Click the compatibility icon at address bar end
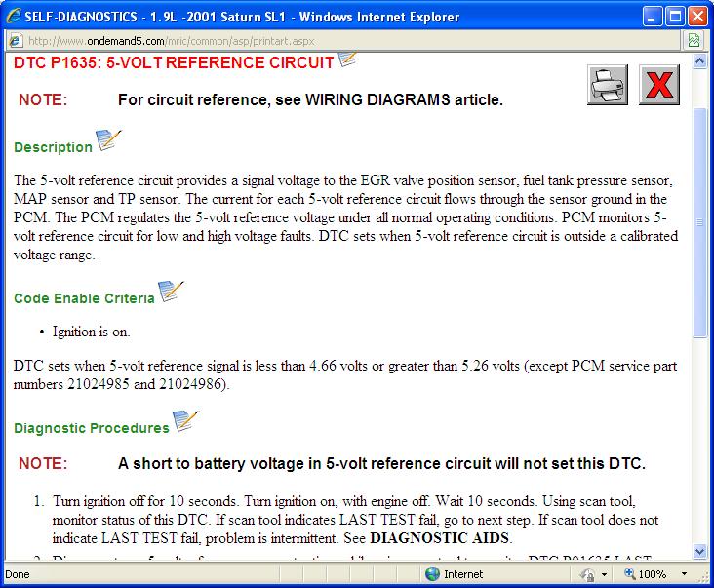Image resolution: width=714 pixels, height=588 pixels. tap(694, 41)
